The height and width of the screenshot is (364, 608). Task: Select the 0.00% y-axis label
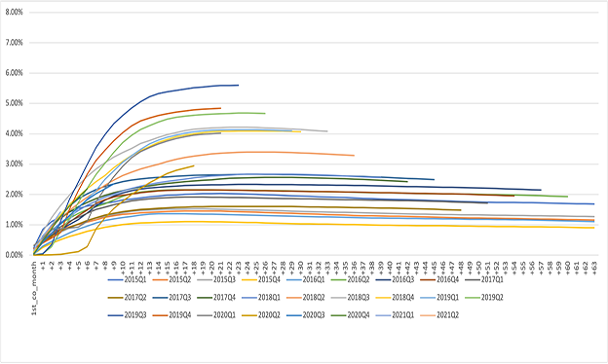pos(15,255)
